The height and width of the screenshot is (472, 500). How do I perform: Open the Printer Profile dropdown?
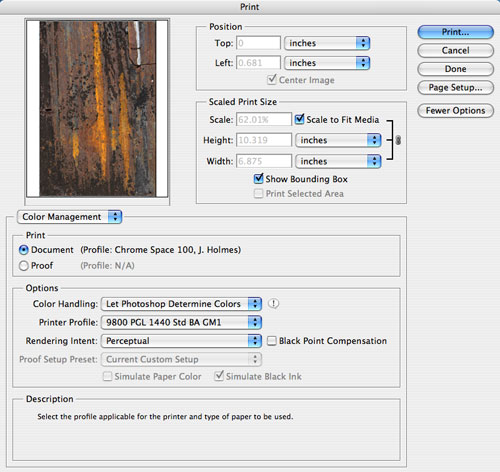pyautogui.click(x=181, y=322)
